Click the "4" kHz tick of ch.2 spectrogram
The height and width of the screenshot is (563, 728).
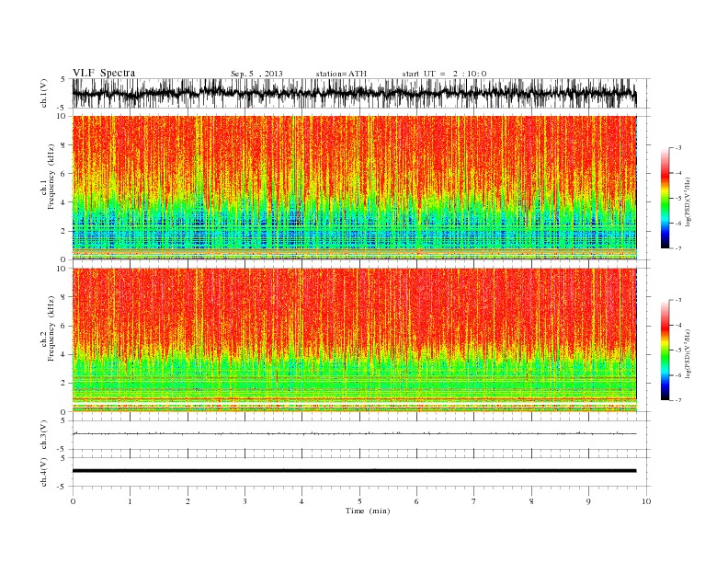coord(63,355)
